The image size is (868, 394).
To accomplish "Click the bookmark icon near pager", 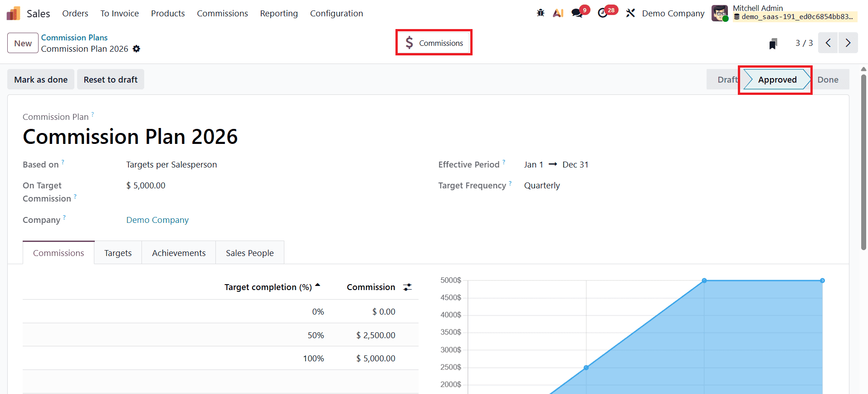I will click(x=773, y=44).
